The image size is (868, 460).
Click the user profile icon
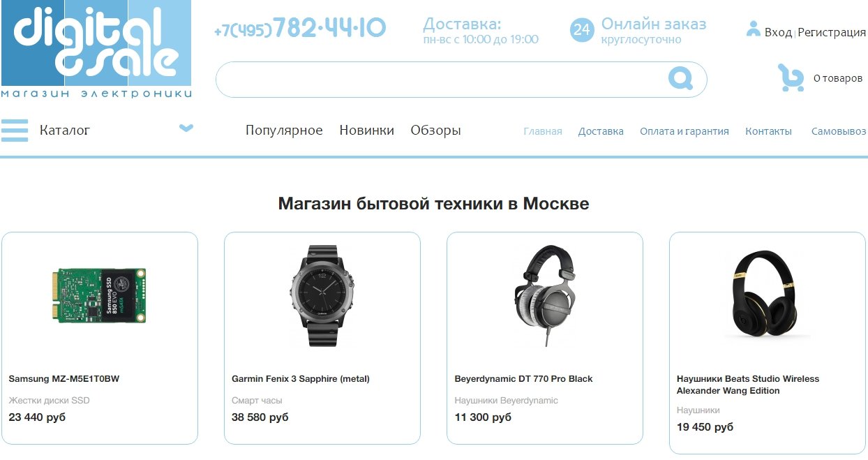tap(753, 29)
